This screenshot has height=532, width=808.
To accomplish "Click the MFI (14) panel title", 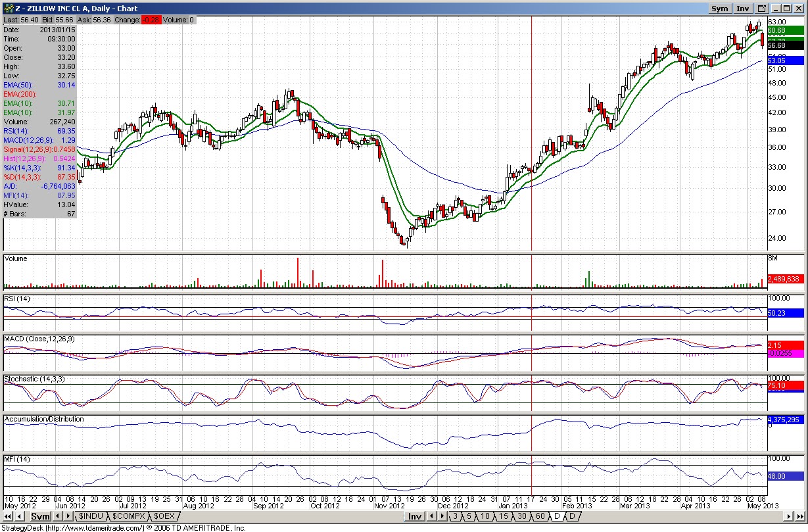I will (17, 458).
